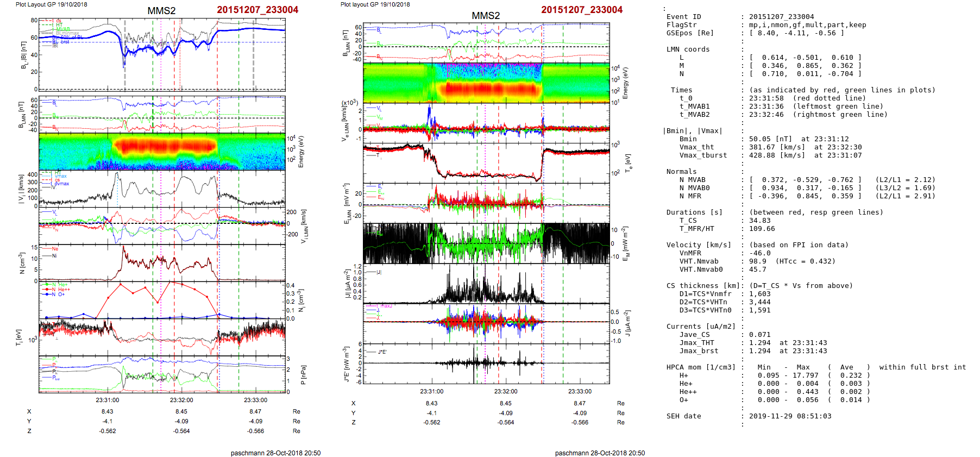Click the 'Jmax_THT' row label
This screenshot has height=457, width=980.
[x=696, y=343]
